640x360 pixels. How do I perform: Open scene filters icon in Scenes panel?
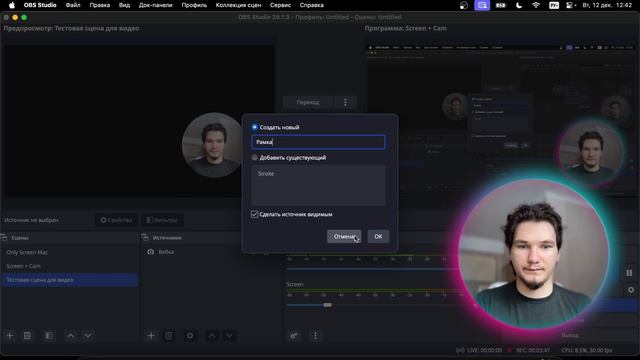click(49, 336)
